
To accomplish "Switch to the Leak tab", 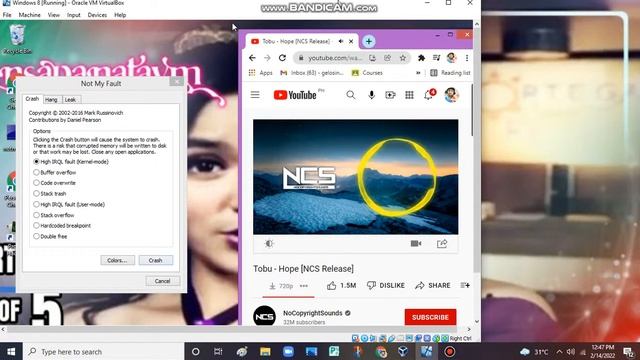I will coord(71,100).
